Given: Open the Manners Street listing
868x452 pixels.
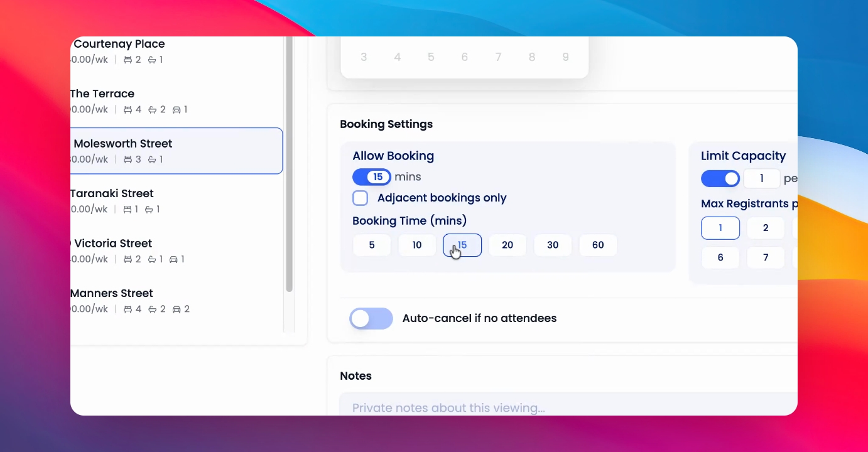Looking at the screenshot, I should point(176,301).
